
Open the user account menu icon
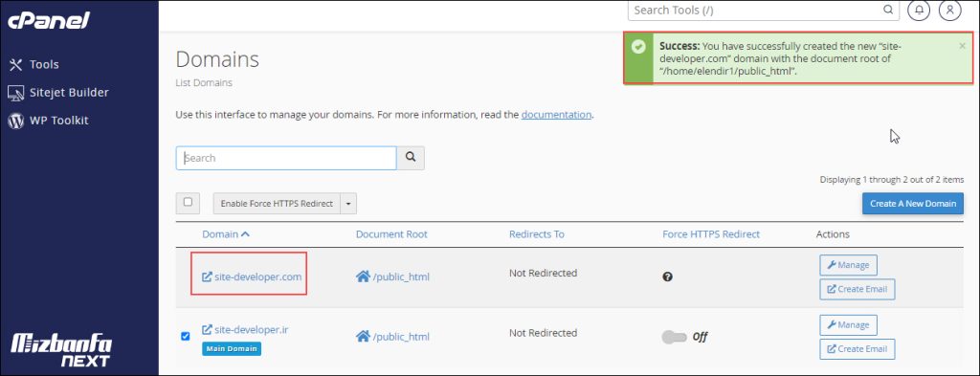click(950, 10)
